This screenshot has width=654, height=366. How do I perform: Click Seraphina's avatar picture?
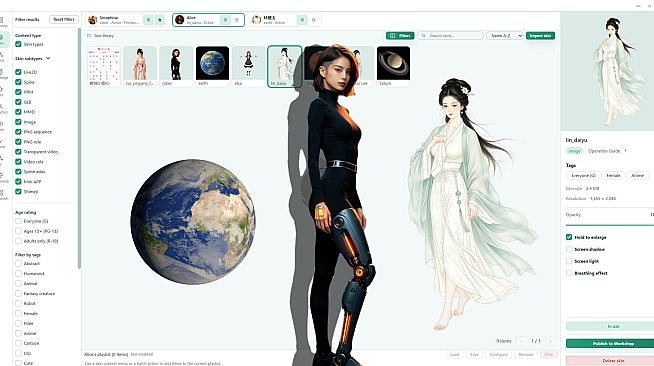92,20
